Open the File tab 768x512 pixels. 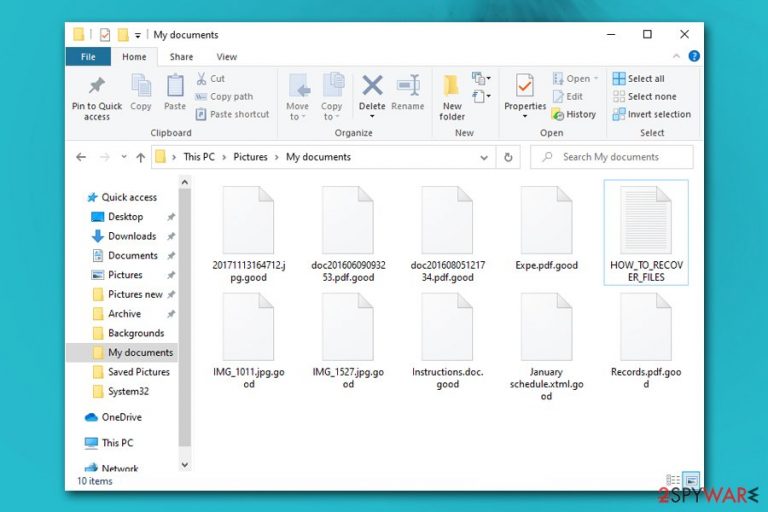coord(88,57)
